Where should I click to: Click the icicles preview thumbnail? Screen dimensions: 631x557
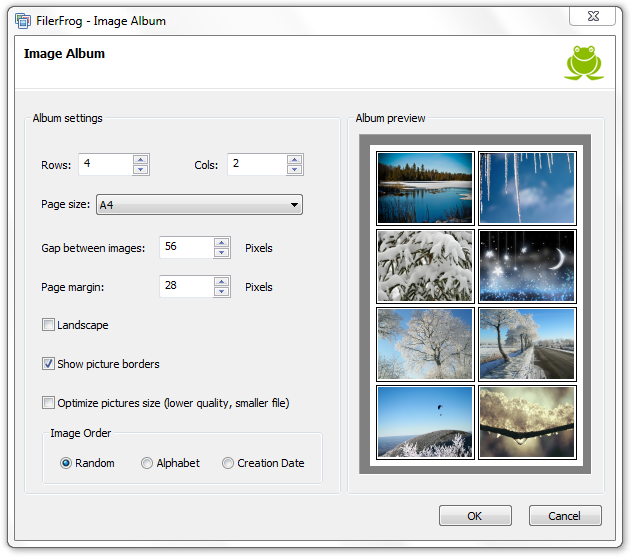527,188
